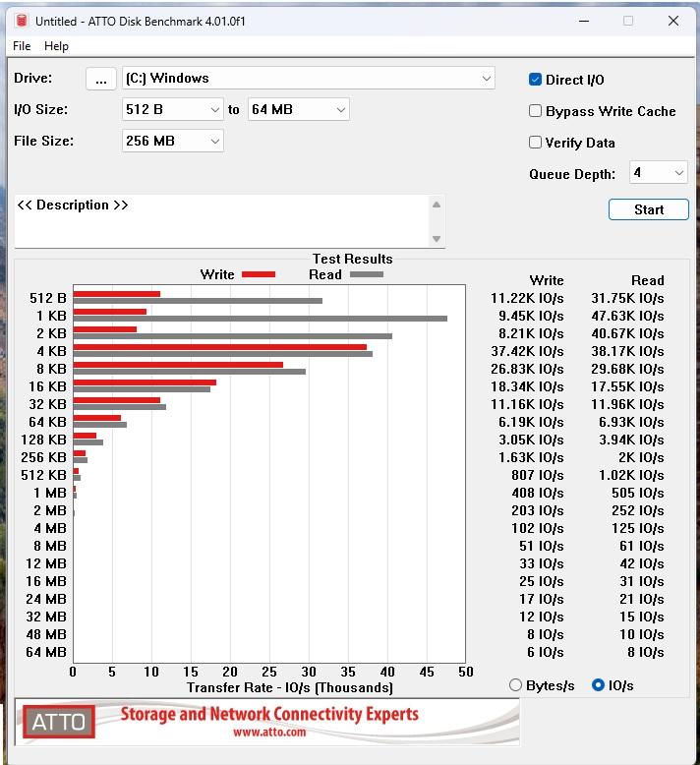
Task: Click the 128 KB row label
Action: tap(44, 440)
